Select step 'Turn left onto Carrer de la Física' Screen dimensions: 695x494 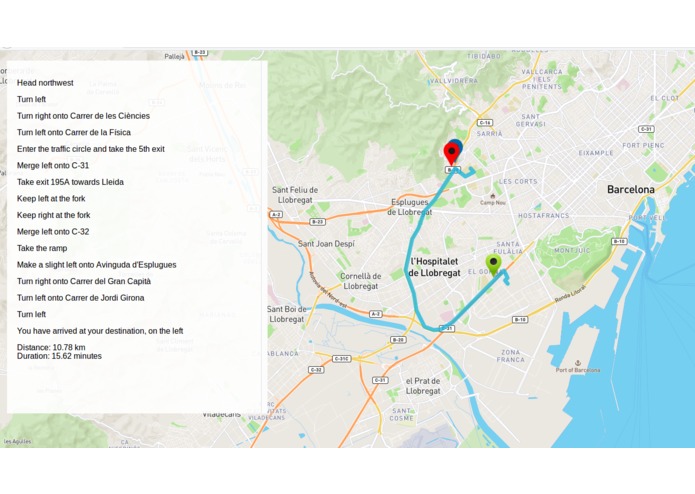tap(74, 132)
